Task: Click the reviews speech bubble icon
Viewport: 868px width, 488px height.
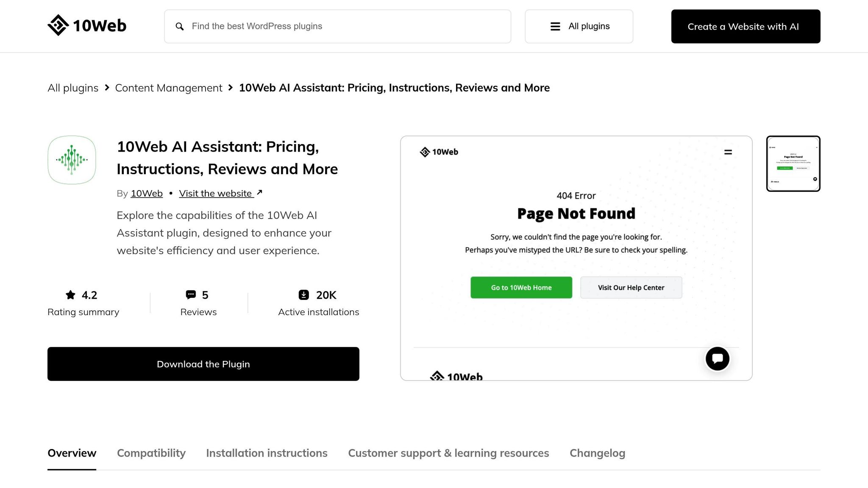Action: click(191, 295)
